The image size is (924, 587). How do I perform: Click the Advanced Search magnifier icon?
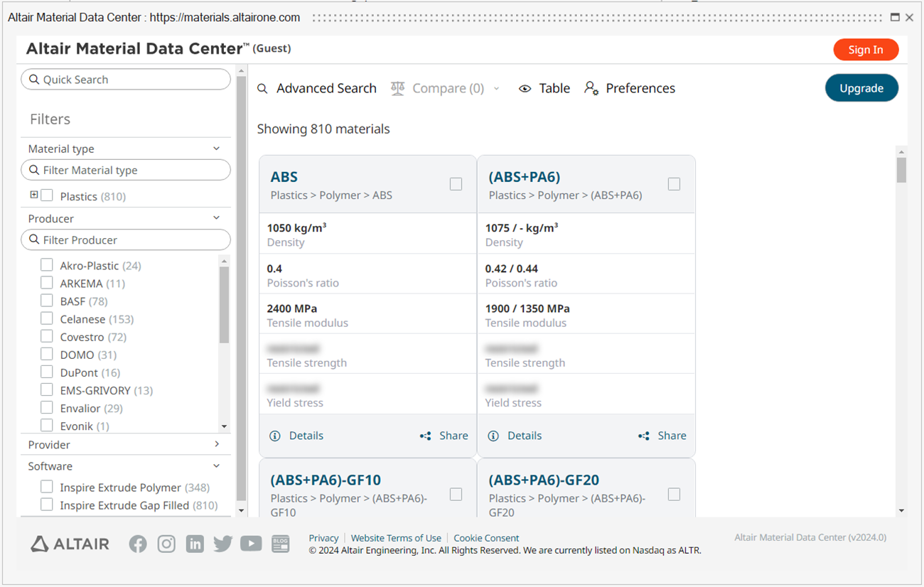(262, 89)
